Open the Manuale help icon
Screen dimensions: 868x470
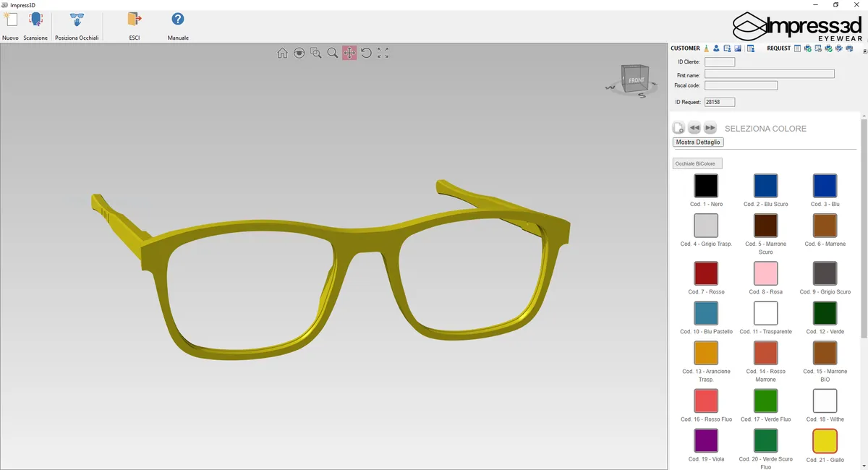pos(178,20)
